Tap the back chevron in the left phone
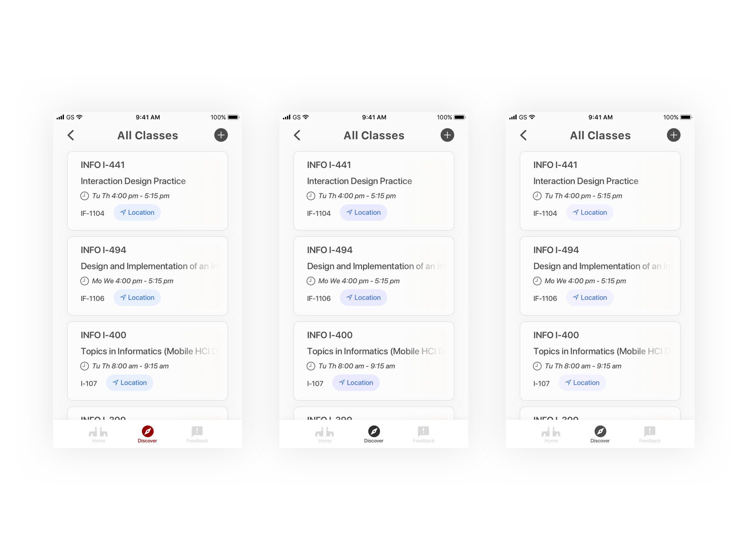Viewport: 747px width, 560px height. 71,135
